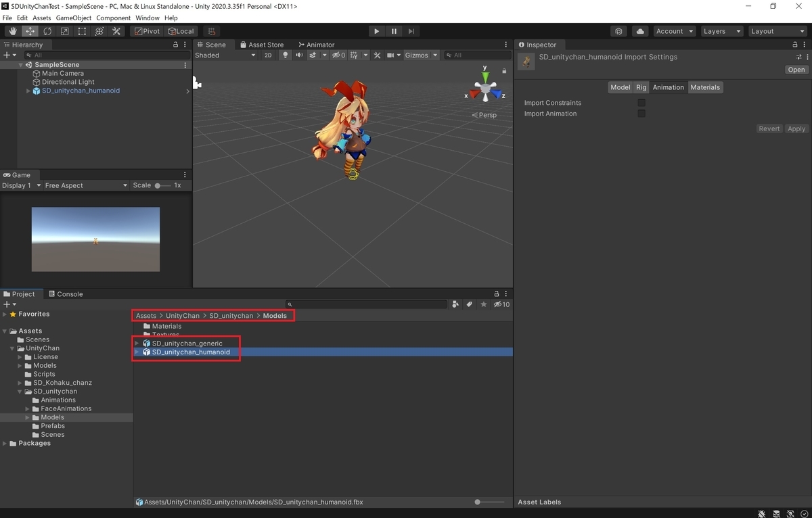Search by label in Project

[470, 304]
